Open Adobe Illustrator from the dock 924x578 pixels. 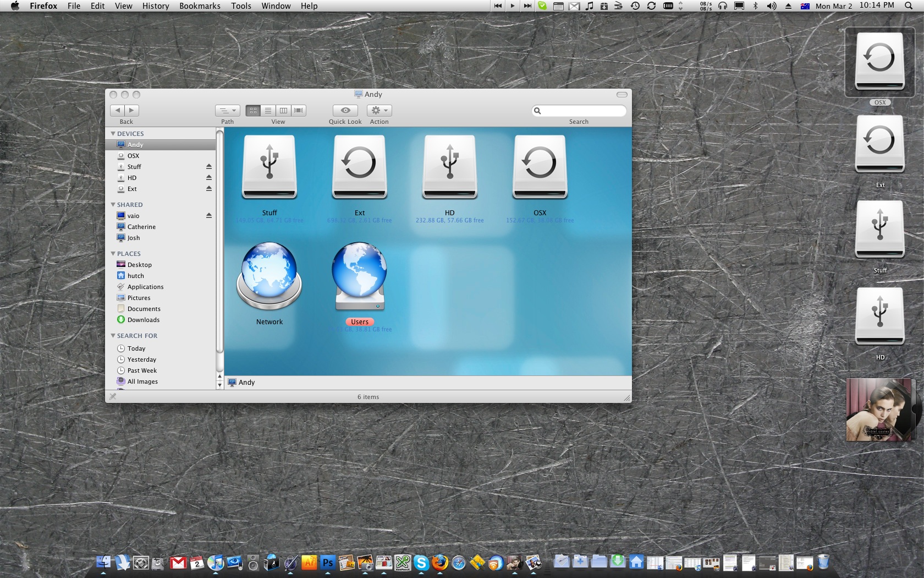pyautogui.click(x=309, y=563)
